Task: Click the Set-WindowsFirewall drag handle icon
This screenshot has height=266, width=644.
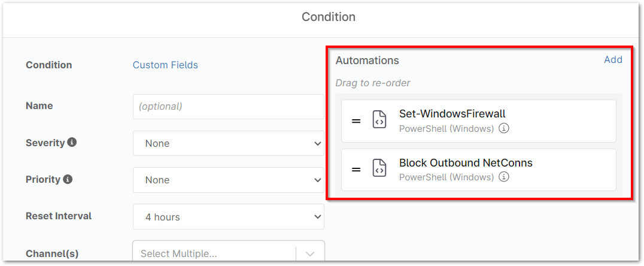Action: (x=356, y=121)
